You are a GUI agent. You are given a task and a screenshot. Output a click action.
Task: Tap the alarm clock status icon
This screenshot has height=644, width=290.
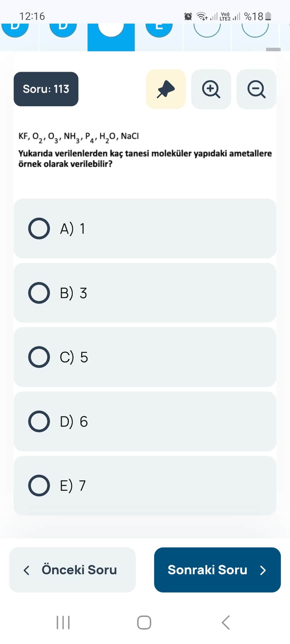pyautogui.click(x=188, y=17)
